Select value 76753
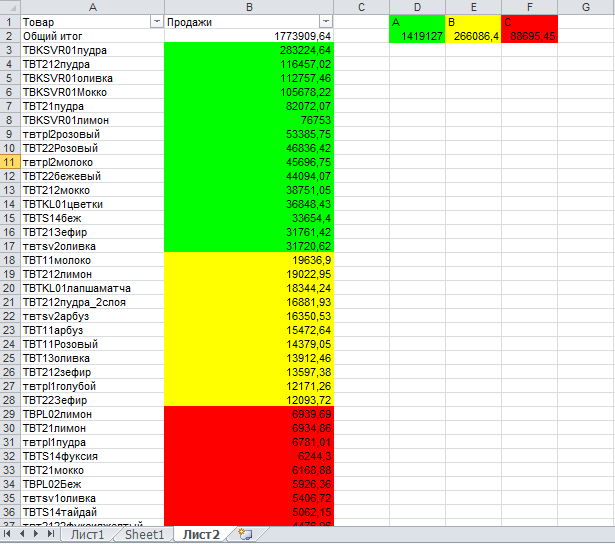This screenshot has height=544, width=615. click(x=249, y=120)
